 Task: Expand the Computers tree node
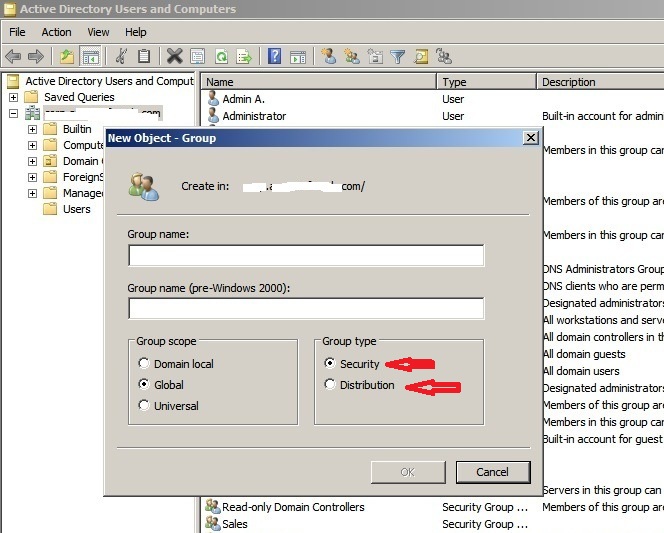tap(32, 145)
